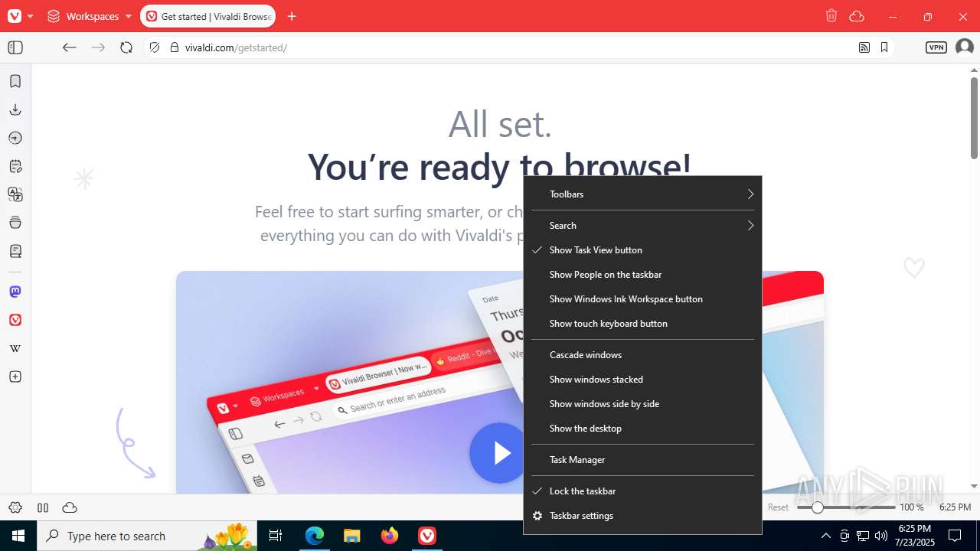
Task: Open the Action Center notifications
Action: pyautogui.click(x=955, y=536)
